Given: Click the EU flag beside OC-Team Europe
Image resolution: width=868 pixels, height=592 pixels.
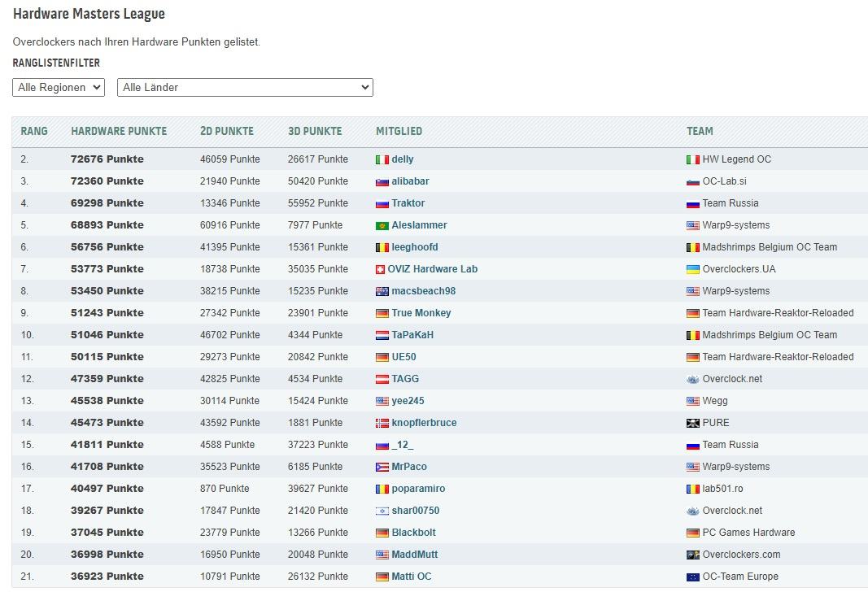Looking at the screenshot, I should (x=692, y=577).
